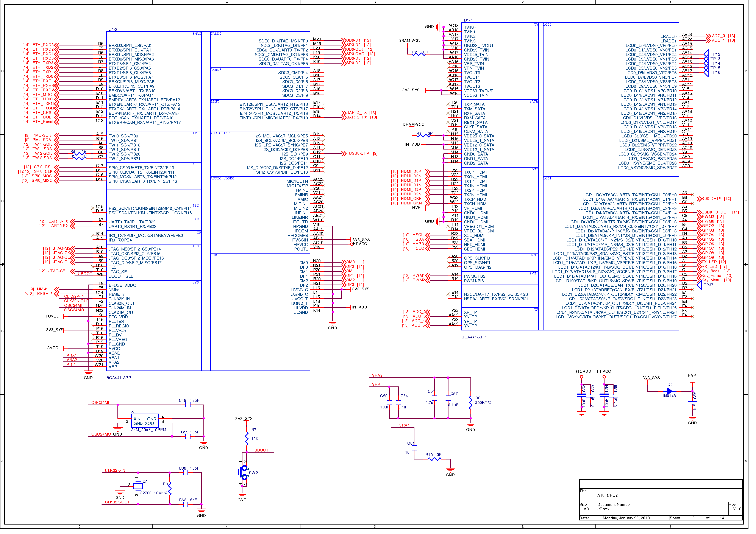
Task: Select the ETH_RXD3 net port label
Action: [43, 45]
